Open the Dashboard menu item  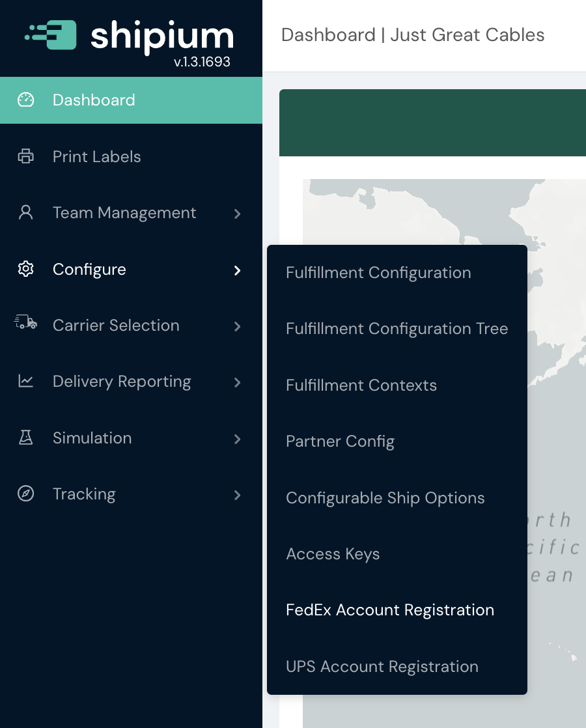[131, 100]
